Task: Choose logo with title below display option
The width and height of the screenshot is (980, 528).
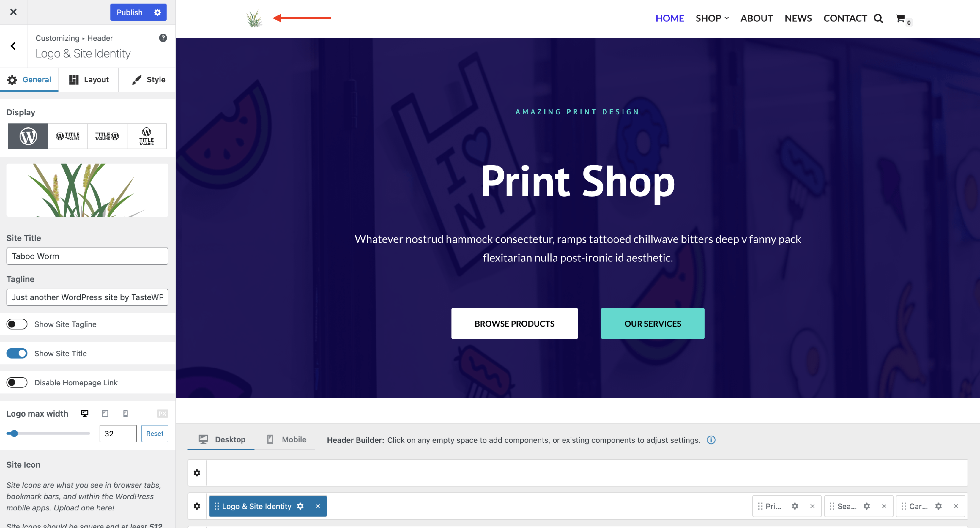Action: coord(146,136)
